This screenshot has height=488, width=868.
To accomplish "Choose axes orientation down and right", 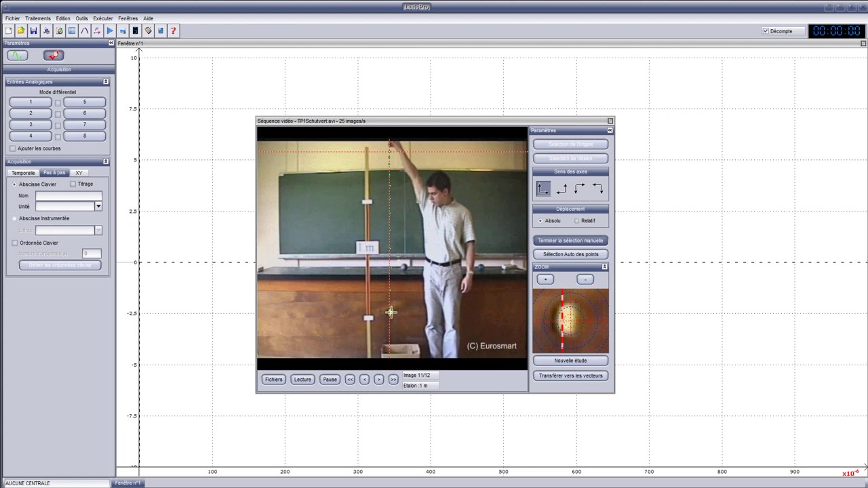I will coord(579,189).
